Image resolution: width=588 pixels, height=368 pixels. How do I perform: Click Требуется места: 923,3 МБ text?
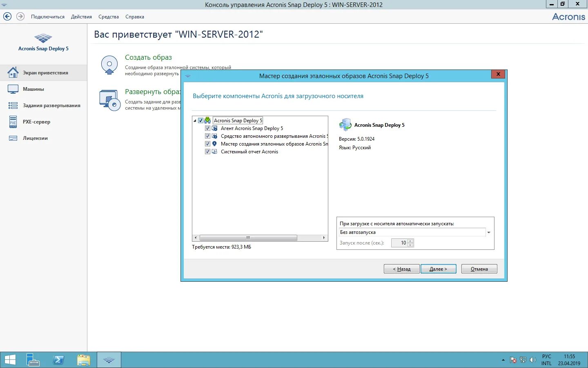[222, 247]
